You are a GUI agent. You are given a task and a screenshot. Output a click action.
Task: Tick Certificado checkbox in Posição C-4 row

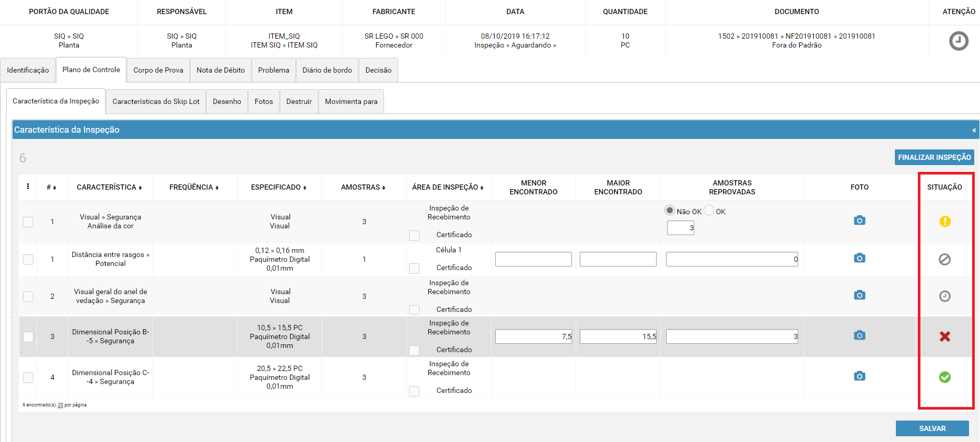(x=414, y=391)
